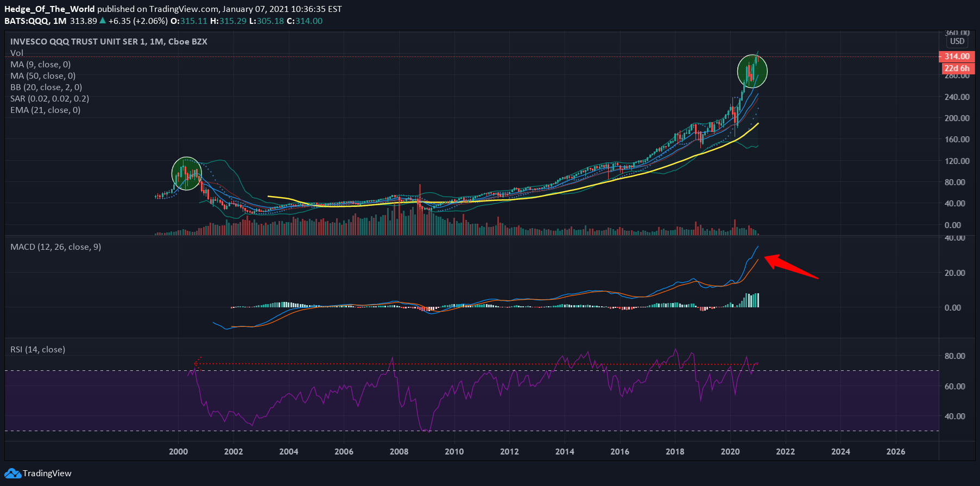The height and width of the screenshot is (486, 980).
Task: Click the 2016 label on time axis
Action: click(620, 452)
